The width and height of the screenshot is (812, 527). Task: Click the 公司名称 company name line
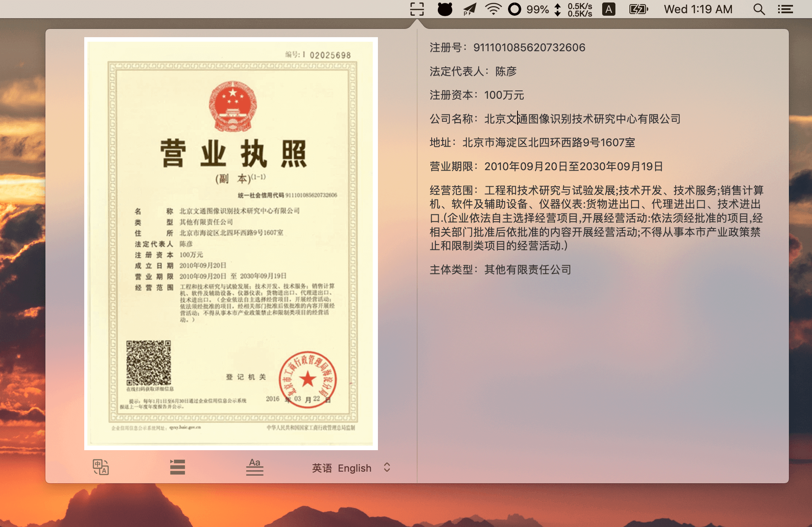555,119
